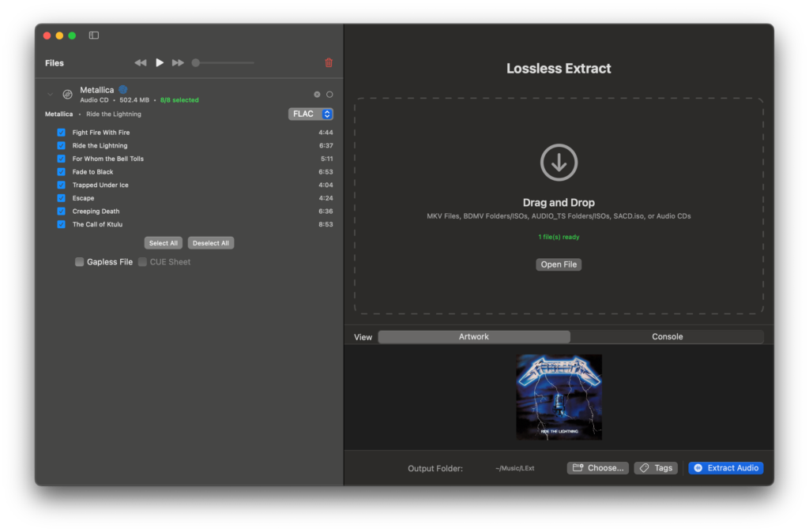Enable the Gapless File checkbox
The image size is (809, 532).
[80, 262]
